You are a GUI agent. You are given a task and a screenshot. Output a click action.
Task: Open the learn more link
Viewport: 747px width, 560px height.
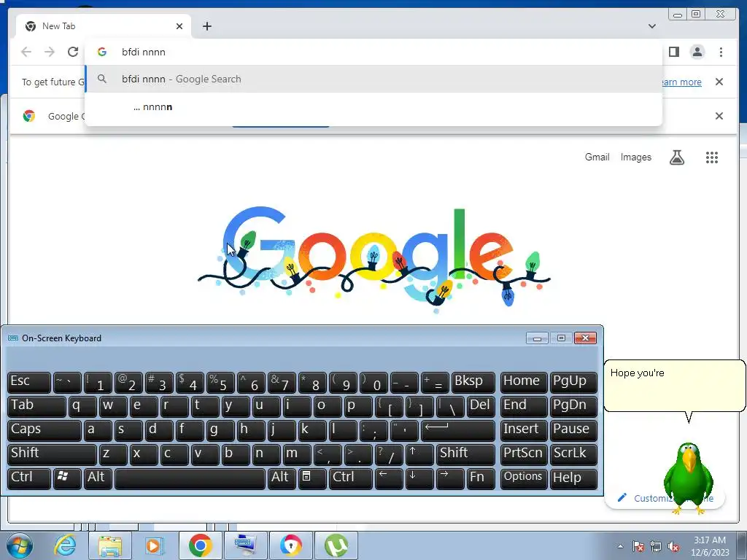[681, 82]
